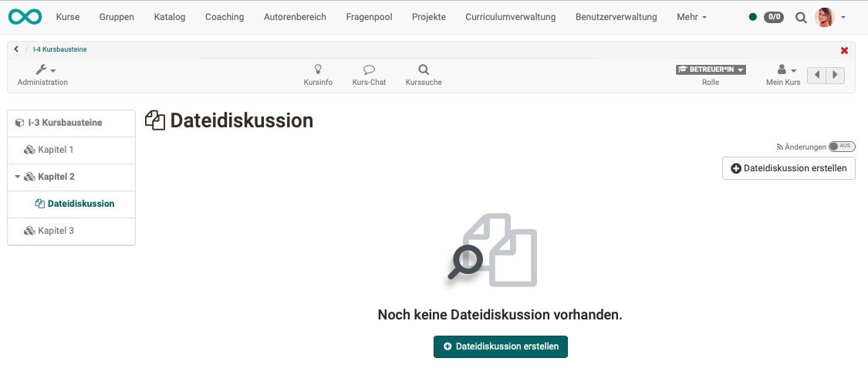Collapse the Kapitel 2 tree arrow
The image size is (868, 375).
(x=18, y=177)
